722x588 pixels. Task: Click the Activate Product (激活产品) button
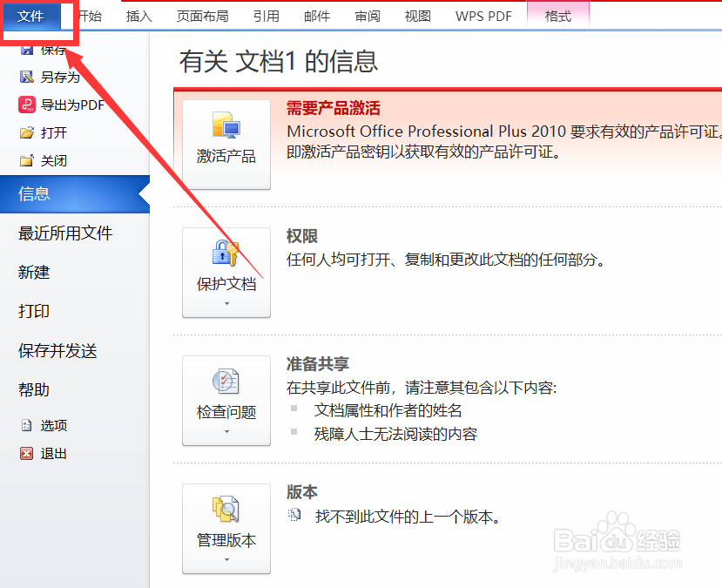point(226,144)
